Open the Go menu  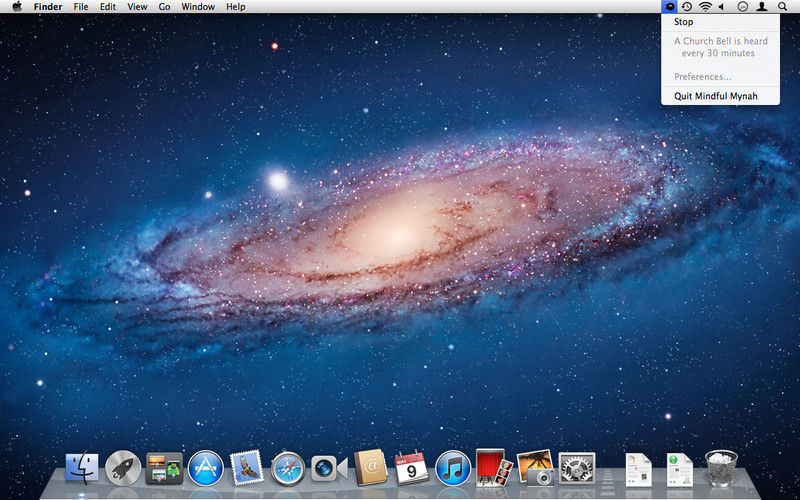[x=164, y=7]
